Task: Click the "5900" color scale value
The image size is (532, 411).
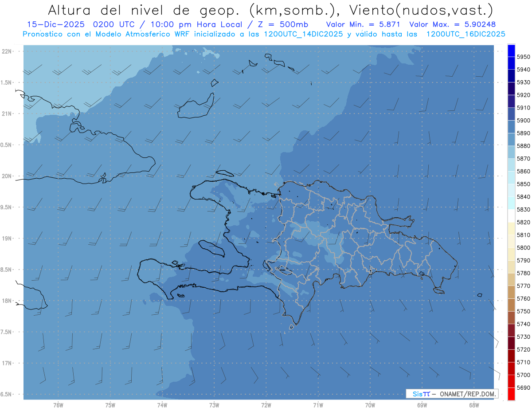Action: [x=523, y=120]
